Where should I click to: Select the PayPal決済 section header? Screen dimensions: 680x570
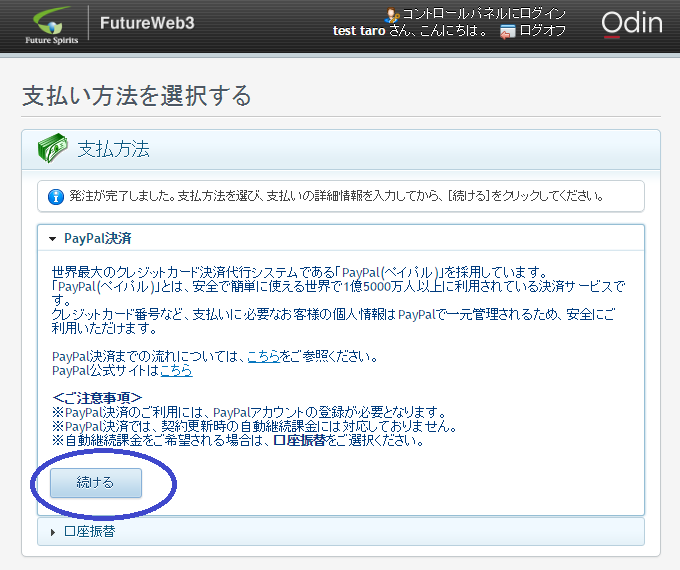pos(341,238)
